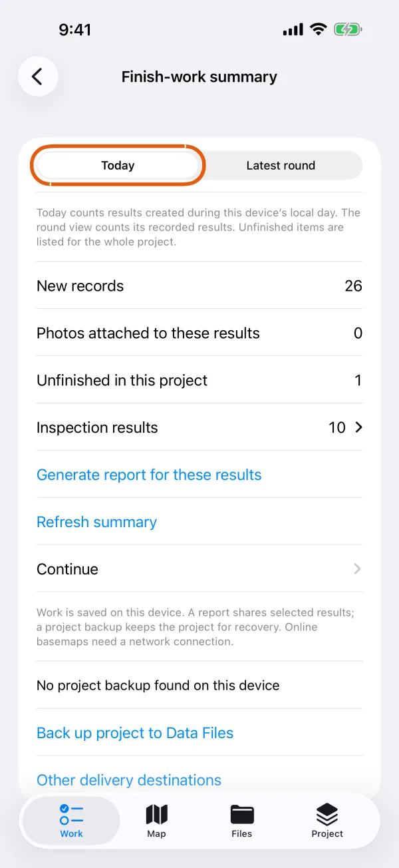Open the Project layers icon
The width and height of the screenshot is (399, 868).
[327, 813]
